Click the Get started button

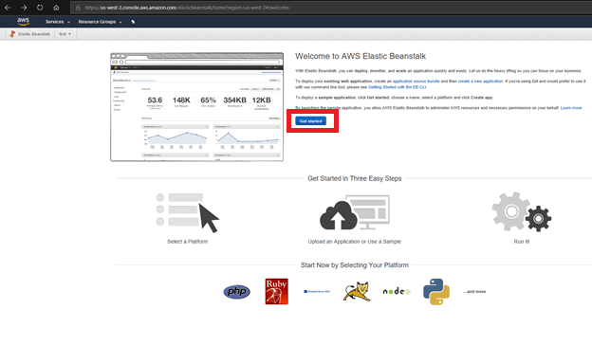(x=311, y=121)
